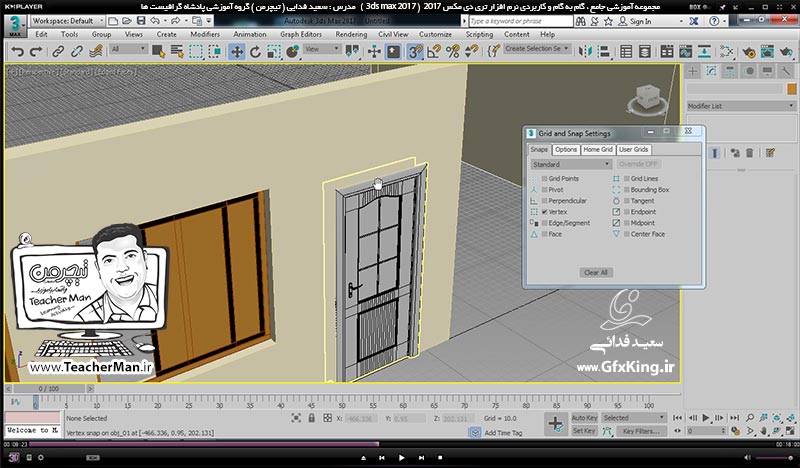This screenshot has width=800, height=468.
Task: Switch to the Options tab
Action: [566, 150]
